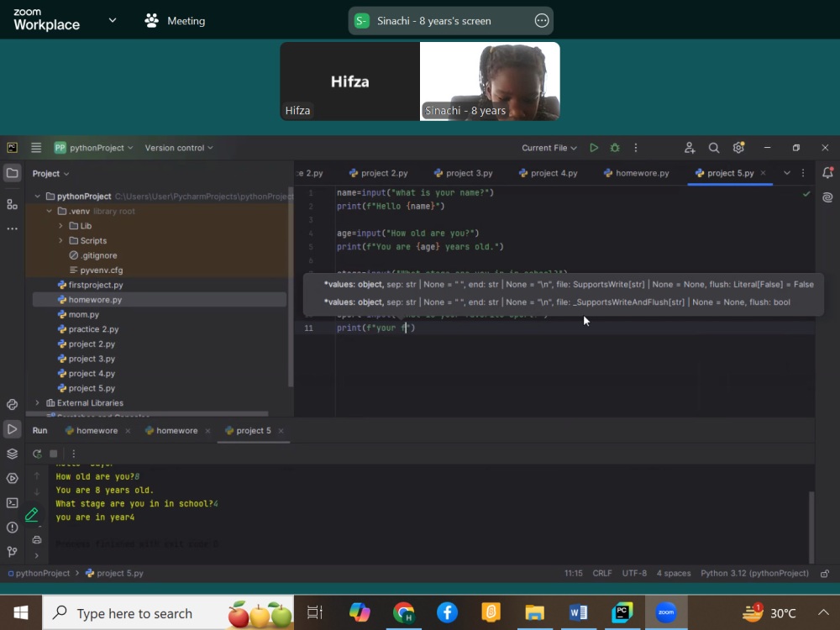This screenshot has width=840, height=630.
Task: Click Python 3.12 interpreter in status bar
Action: (754, 573)
